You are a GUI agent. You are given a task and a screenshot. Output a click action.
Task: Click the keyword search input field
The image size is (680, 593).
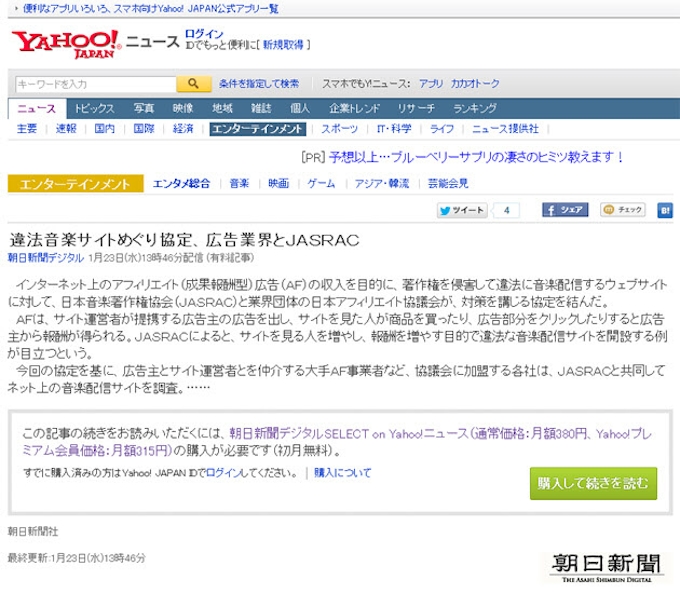click(x=95, y=84)
